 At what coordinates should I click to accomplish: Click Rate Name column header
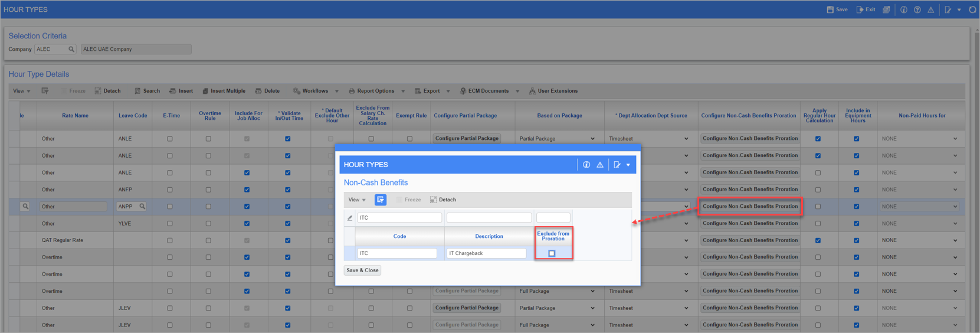[75, 116]
